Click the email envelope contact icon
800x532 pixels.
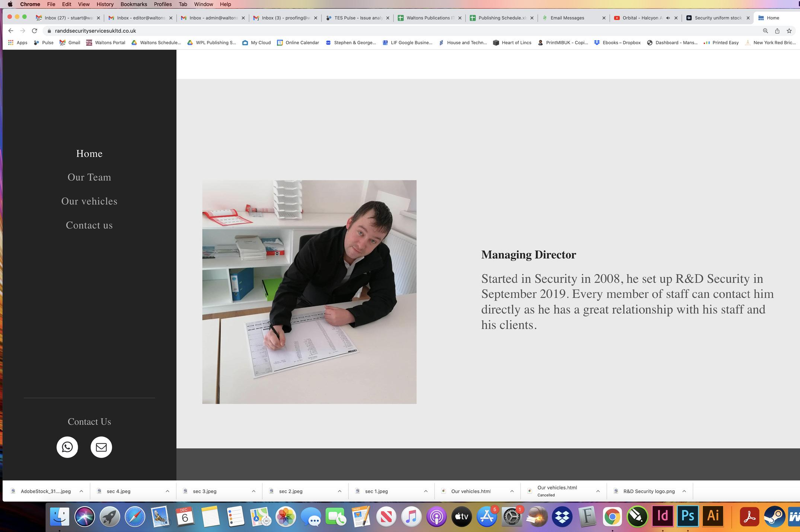101,447
